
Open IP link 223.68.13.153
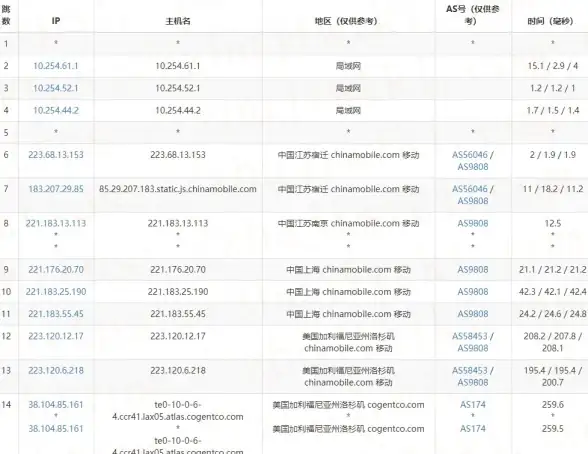[56, 155]
